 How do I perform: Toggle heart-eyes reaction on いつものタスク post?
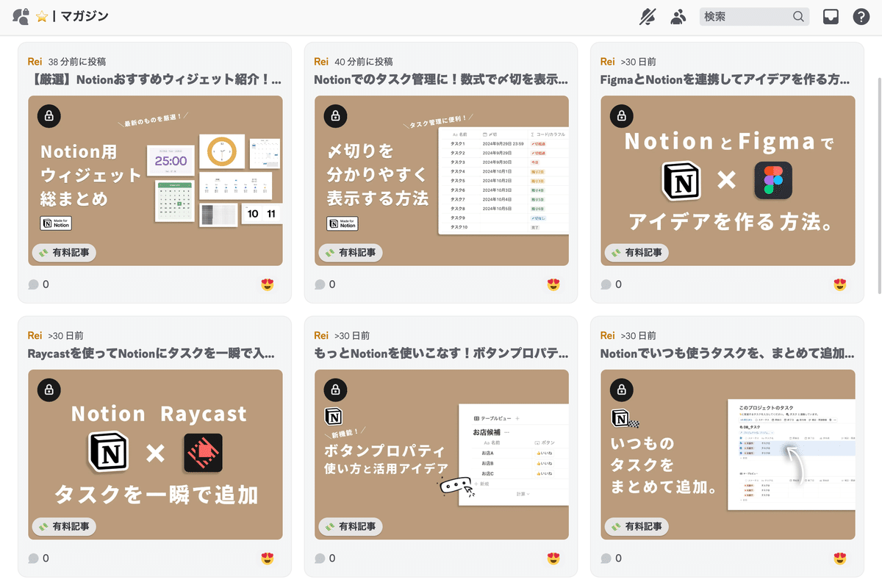pos(840,559)
